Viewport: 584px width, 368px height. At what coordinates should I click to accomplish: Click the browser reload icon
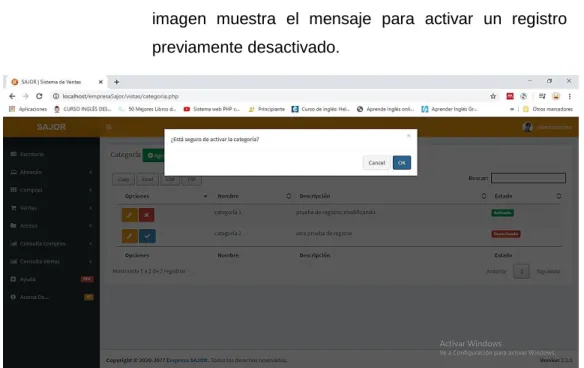39,96
